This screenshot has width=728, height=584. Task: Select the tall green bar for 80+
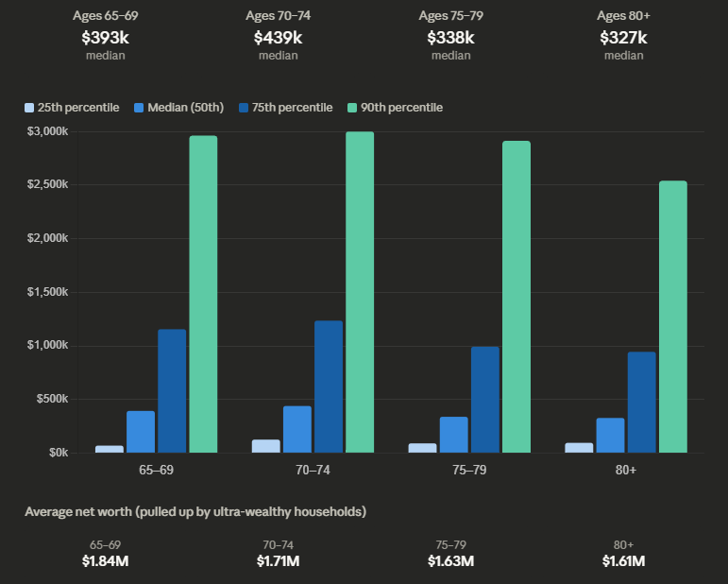click(x=673, y=317)
